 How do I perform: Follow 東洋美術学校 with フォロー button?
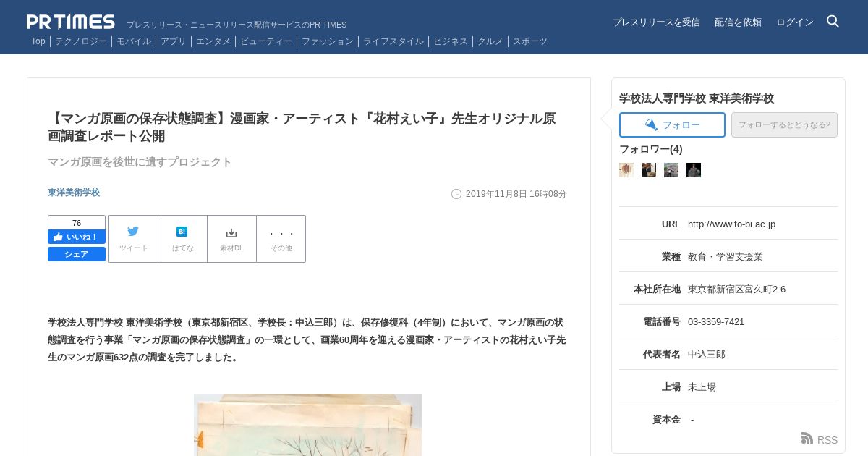pos(672,124)
